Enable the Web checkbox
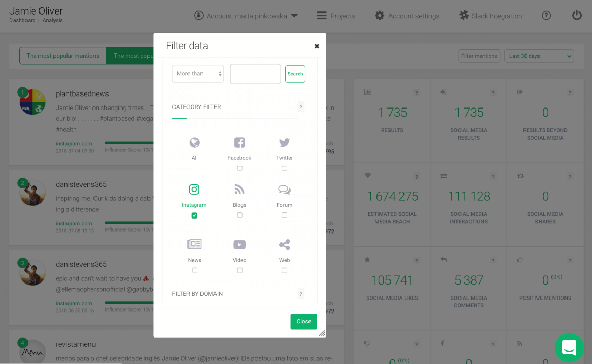This screenshot has width=592, height=364. pyautogui.click(x=285, y=271)
